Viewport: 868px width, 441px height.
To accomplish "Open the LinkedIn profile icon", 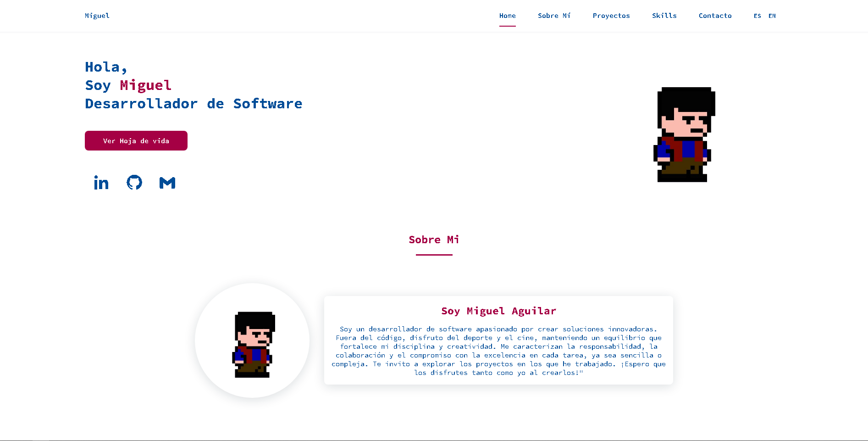I will coord(101,183).
